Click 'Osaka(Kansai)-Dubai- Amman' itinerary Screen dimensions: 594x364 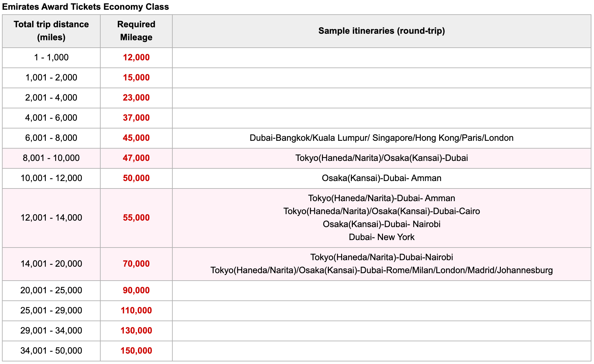point(382,178)
